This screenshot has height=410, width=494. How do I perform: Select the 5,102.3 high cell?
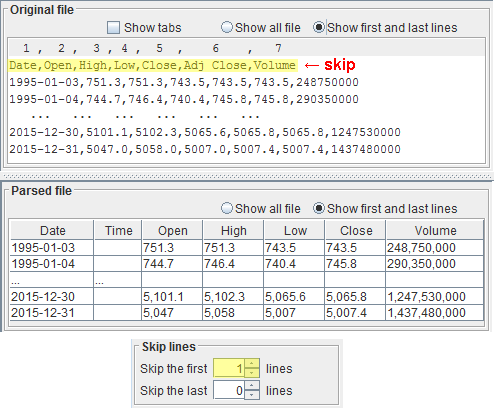pyautogui.click(x=233, y=296)
